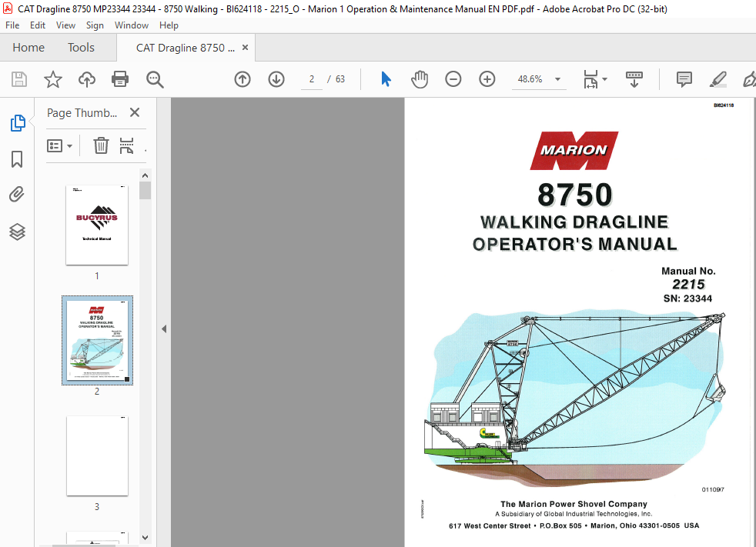The width and height of the screenshot is (756, 547).
Task: Open Layers sidebar panel
Action: point(17,232)
